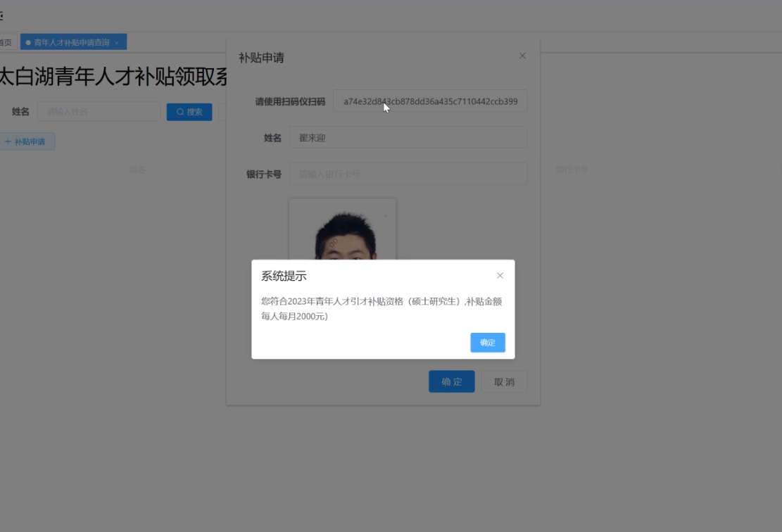Click the subsidy eligibility message text in 系统提示
This screenshot has height=532, width=782.
(x=381, y=309)
